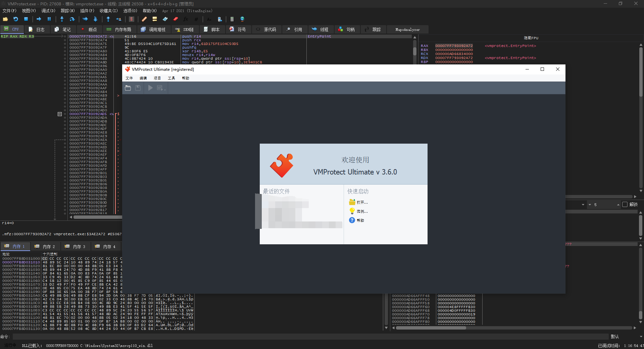This screenshot has height=349, width=644.
Task: Switch to the 内存 4 dump tab
Action: [x=106, y=247]
